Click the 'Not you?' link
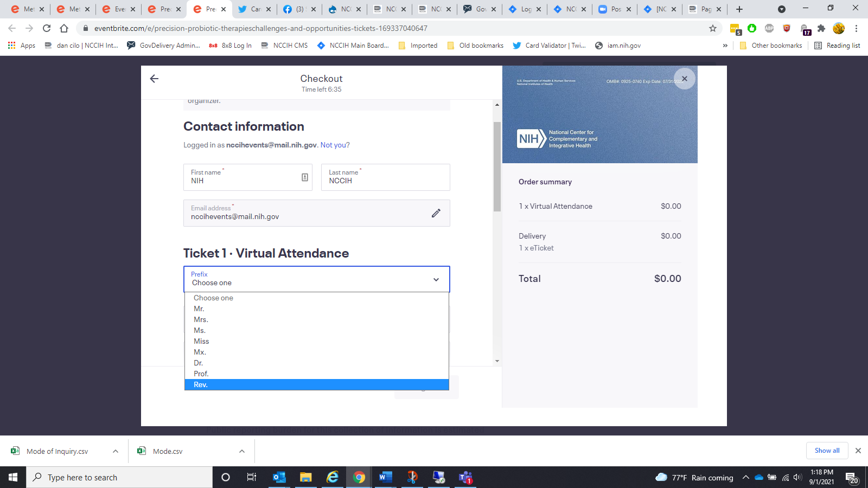Viewport: 868px width, 488px height. point(335,145)
